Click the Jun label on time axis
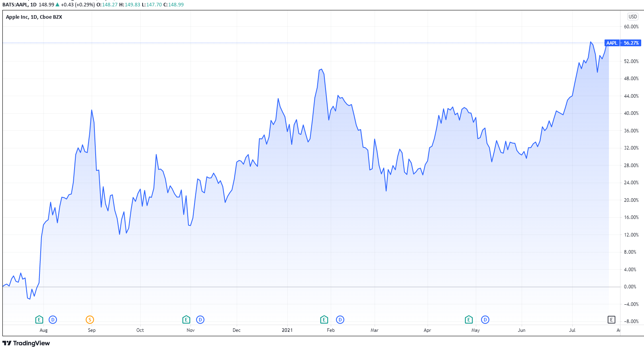 (x=522, y=330)
